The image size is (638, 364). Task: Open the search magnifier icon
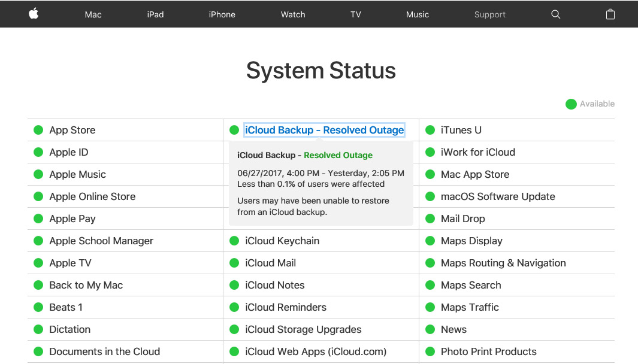coord(555,14)
